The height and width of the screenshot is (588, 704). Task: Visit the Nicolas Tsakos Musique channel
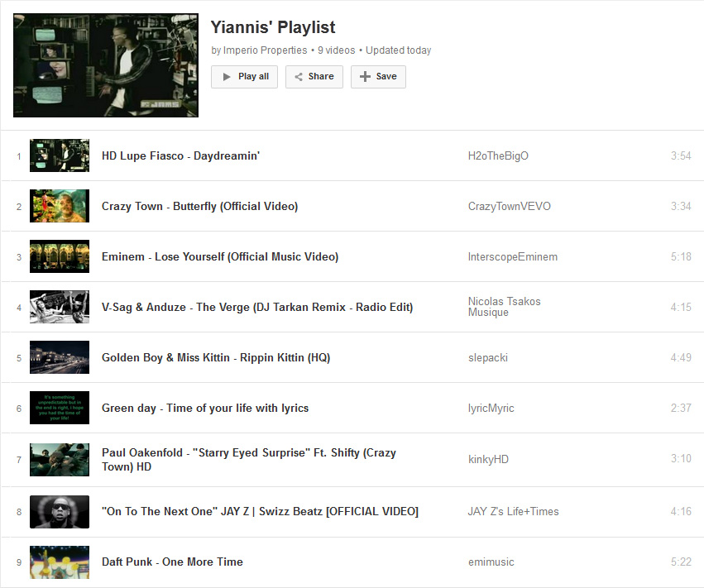tap(504, 307)
